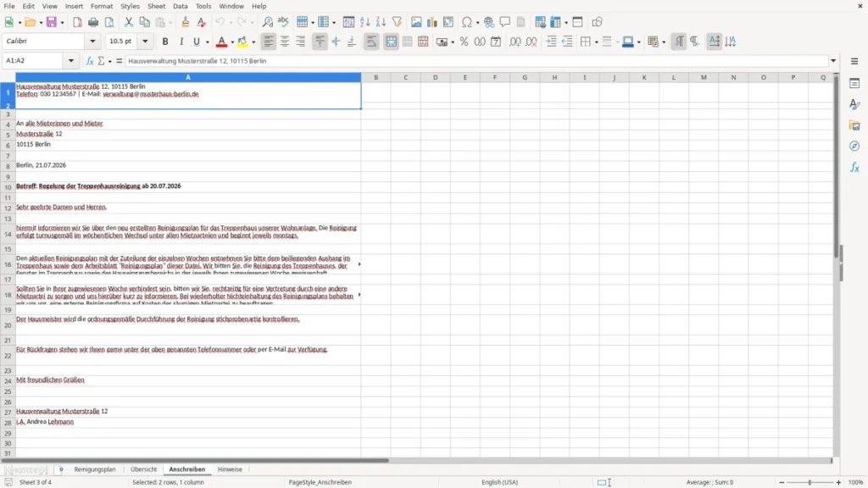Viewport: 868px width, 488px height.
Task: Align text left
Action: (x=269, y=42)
